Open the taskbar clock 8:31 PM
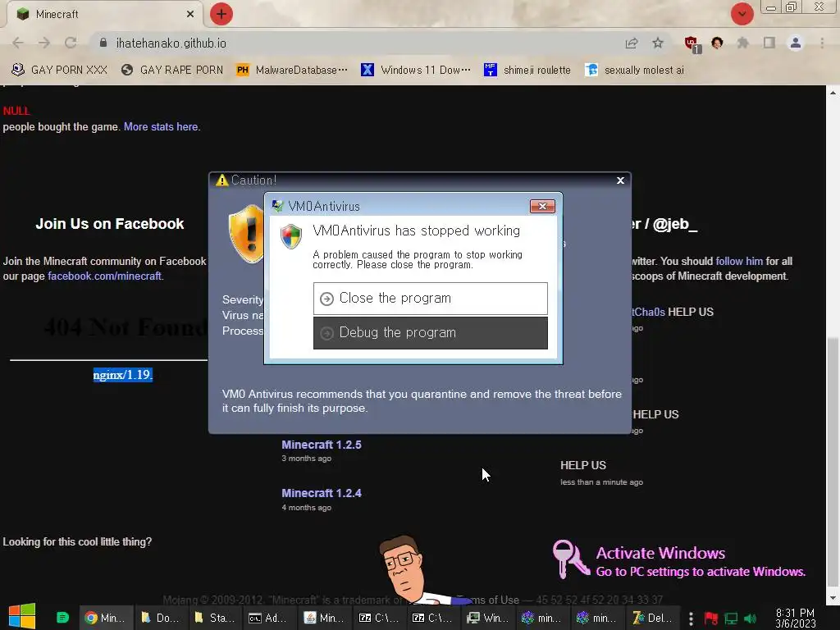The image size is (840, 630). coord(795,618)
